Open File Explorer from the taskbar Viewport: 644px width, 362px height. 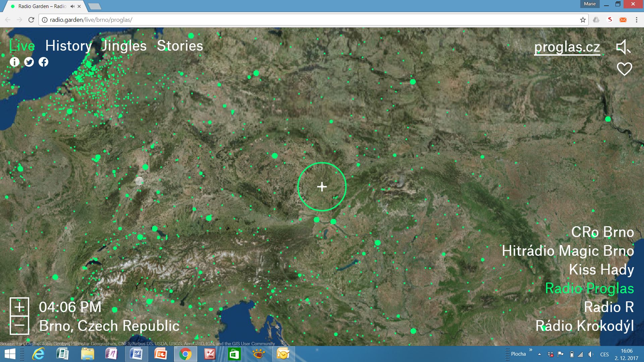click(88, 354)
